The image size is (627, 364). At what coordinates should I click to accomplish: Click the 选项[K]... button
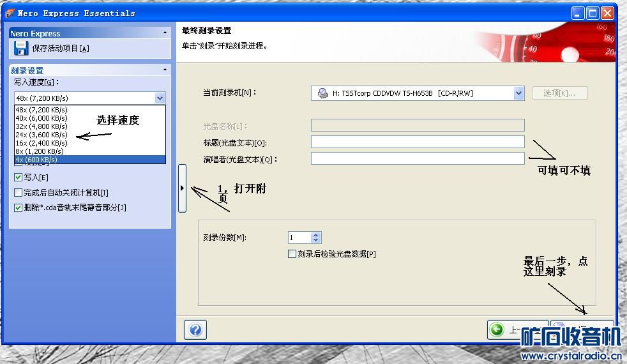click(559, 93)
